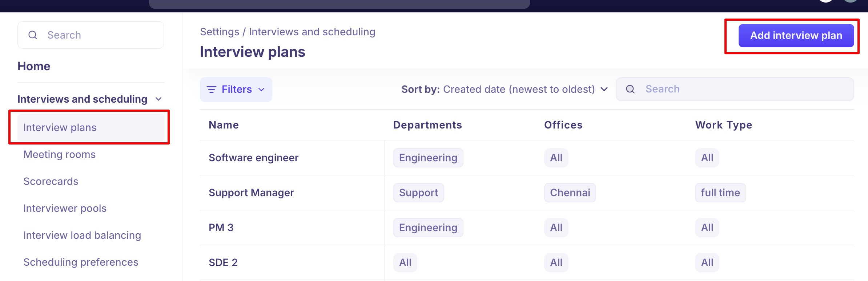Open the Scorecards page
The image size is (868, 281).
(x=51, y=181)
